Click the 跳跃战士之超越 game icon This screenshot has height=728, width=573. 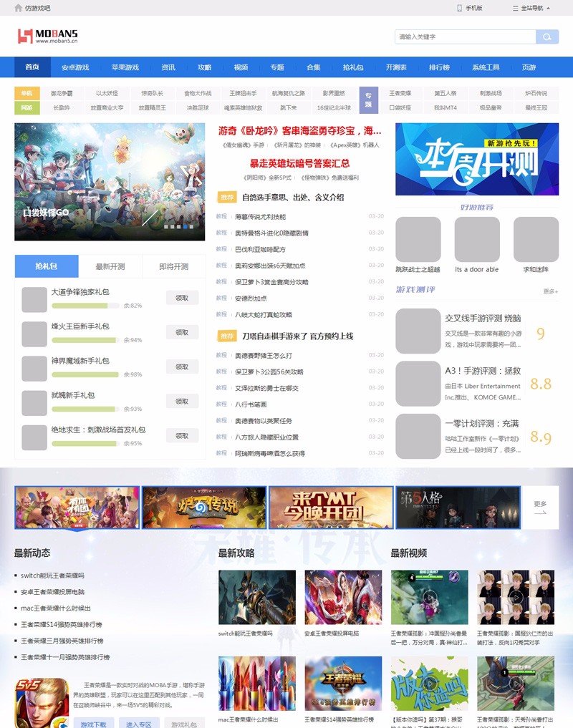[x=418, y=240]
